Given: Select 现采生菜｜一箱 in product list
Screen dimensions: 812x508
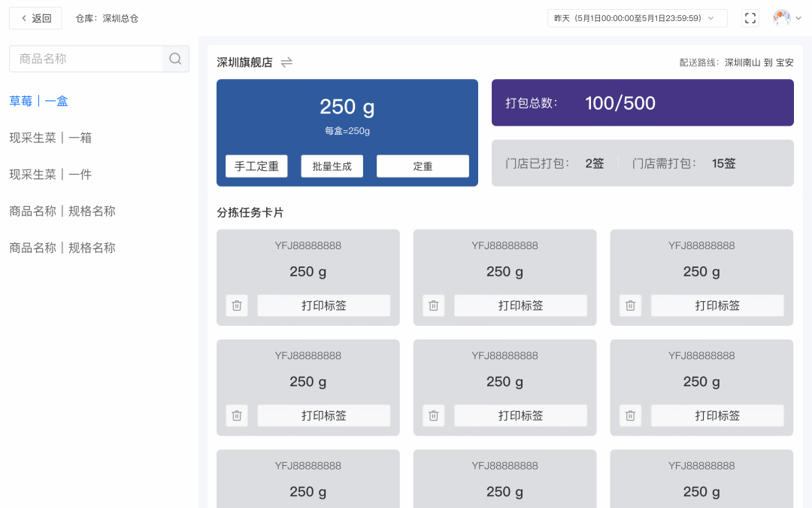Looking at the screenshot, I should click(51, 138).
